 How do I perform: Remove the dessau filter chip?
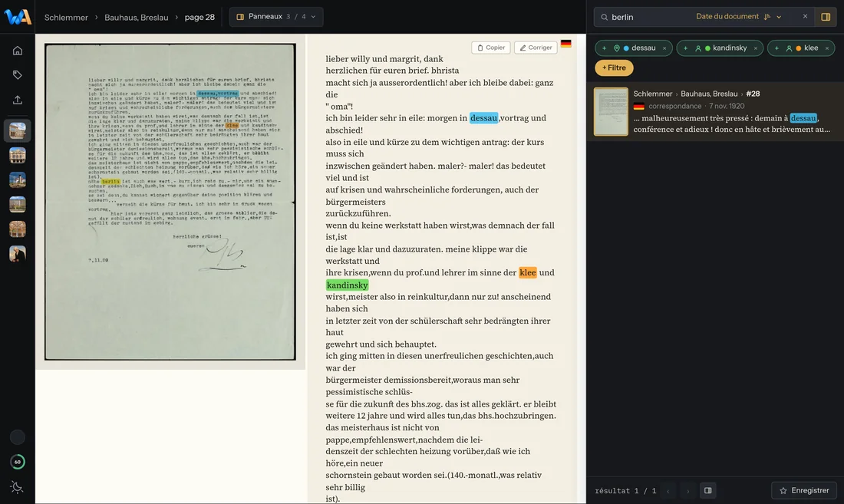664,48
